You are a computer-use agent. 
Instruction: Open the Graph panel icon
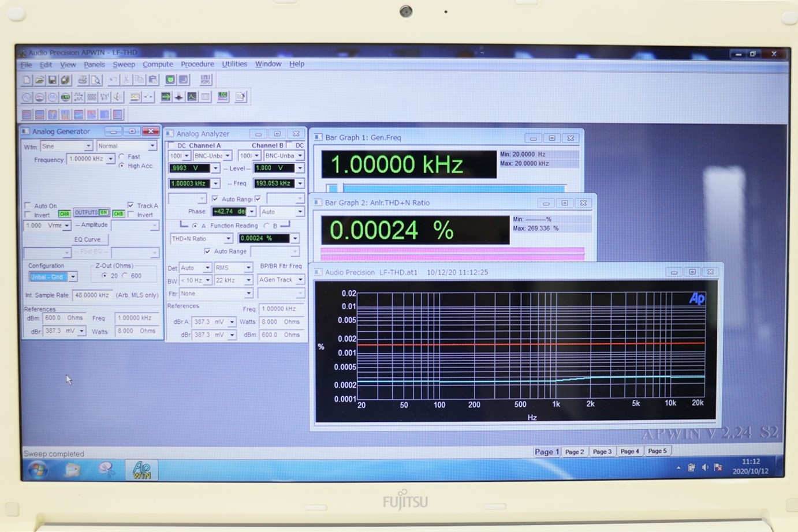[x=192, y=97]
